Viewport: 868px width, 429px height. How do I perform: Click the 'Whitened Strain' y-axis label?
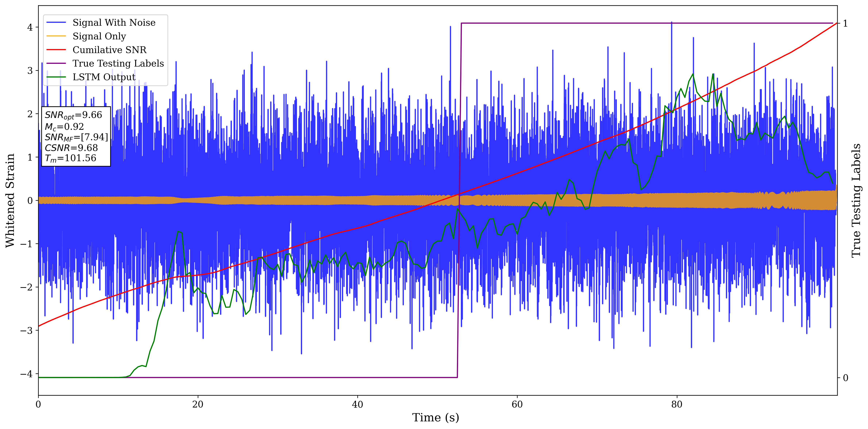coord(10,200)
